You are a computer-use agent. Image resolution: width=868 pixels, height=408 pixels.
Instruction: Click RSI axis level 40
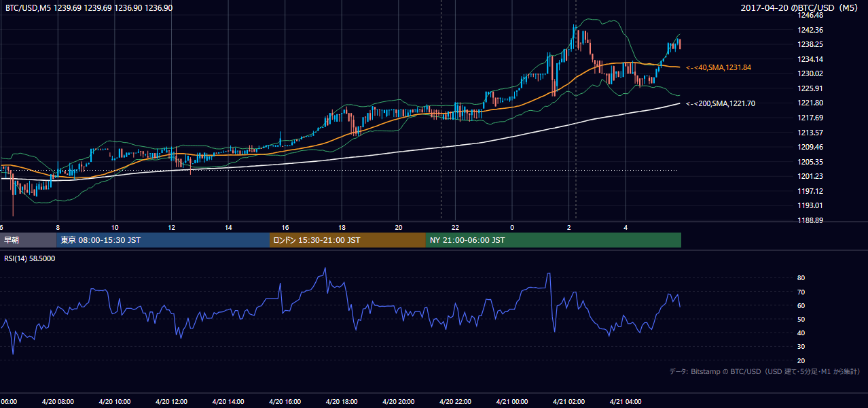click(x=801, y=333)
